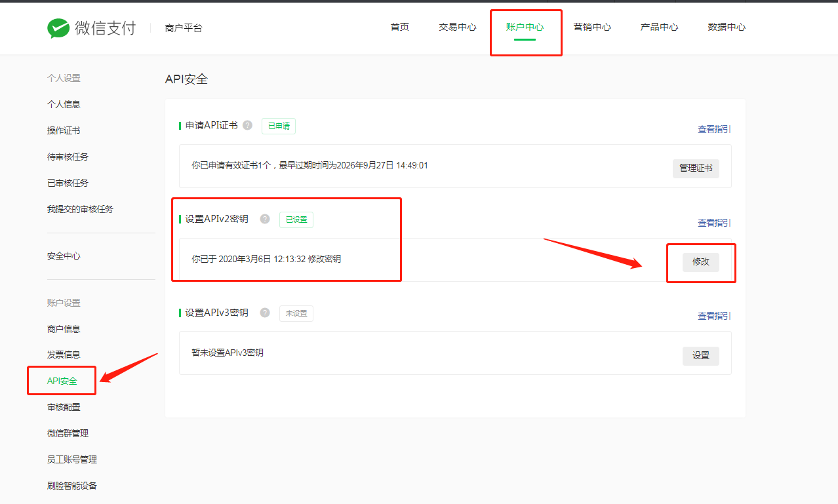Open 微信群管理 sidebar item
The height and width of the screenshot is (504, 838).
tap(68, 433)
